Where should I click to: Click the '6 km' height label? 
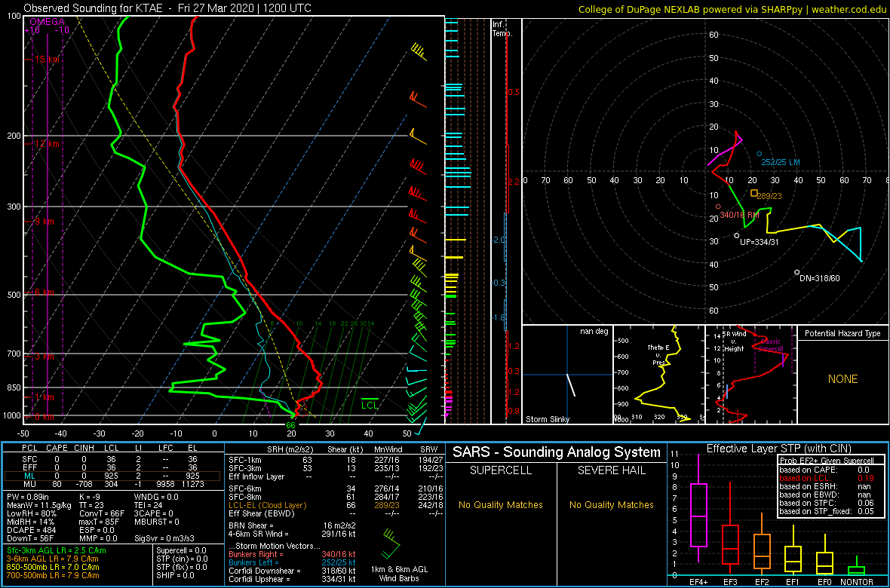click(44, 292)
